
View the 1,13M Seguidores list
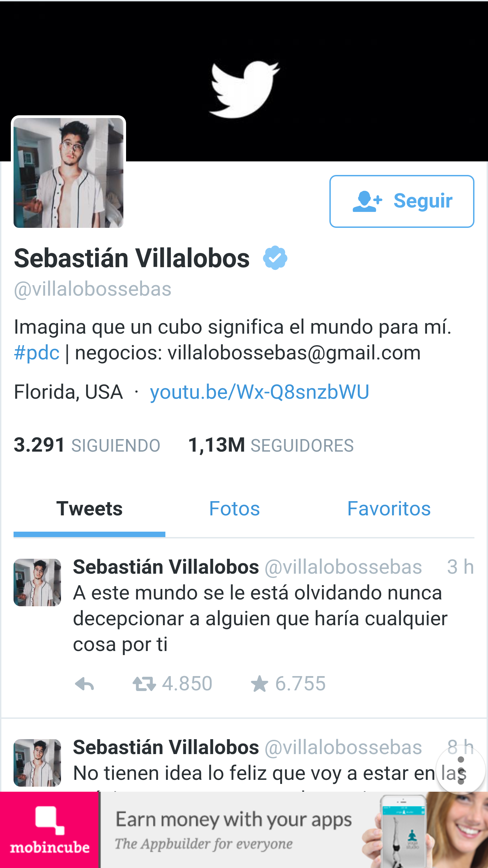click(x=271, y=445)
